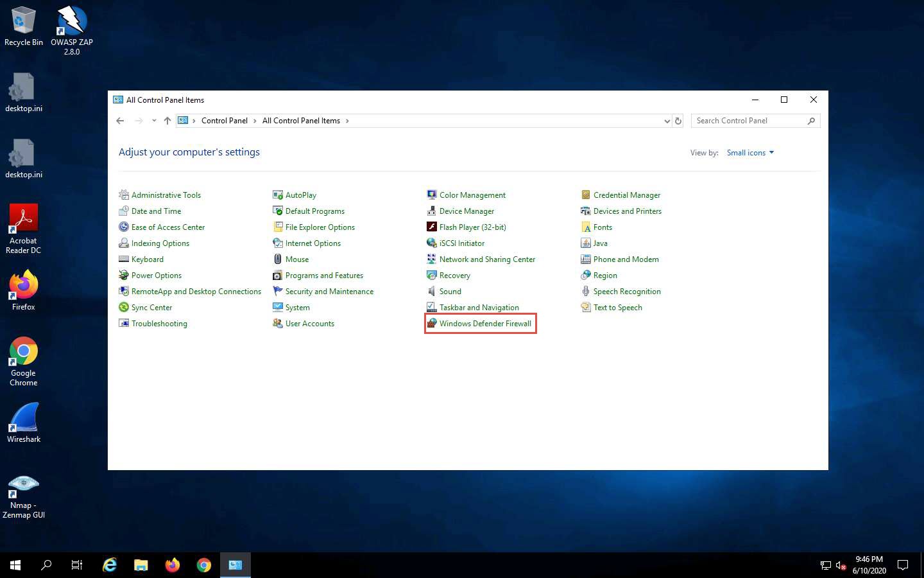The image size is (924, 578).
Task: Select the Recycle Bin desktop icon
Action: (24, 26)
